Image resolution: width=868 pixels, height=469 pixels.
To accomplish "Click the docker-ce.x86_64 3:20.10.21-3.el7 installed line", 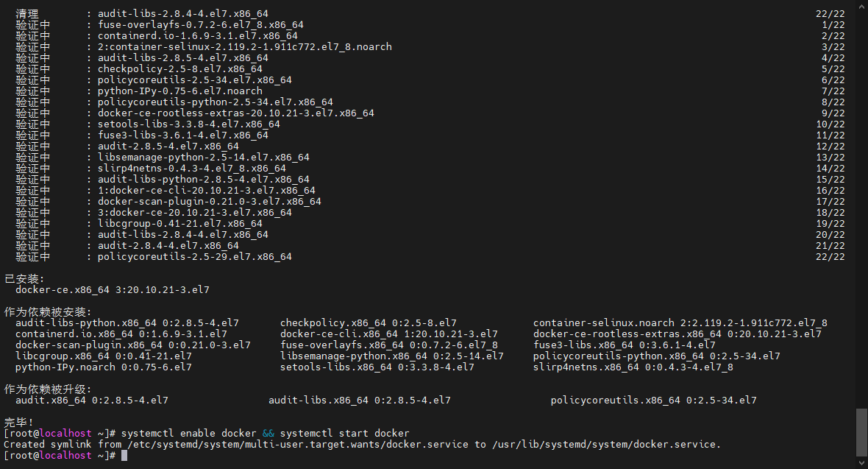I will point(113,290).
